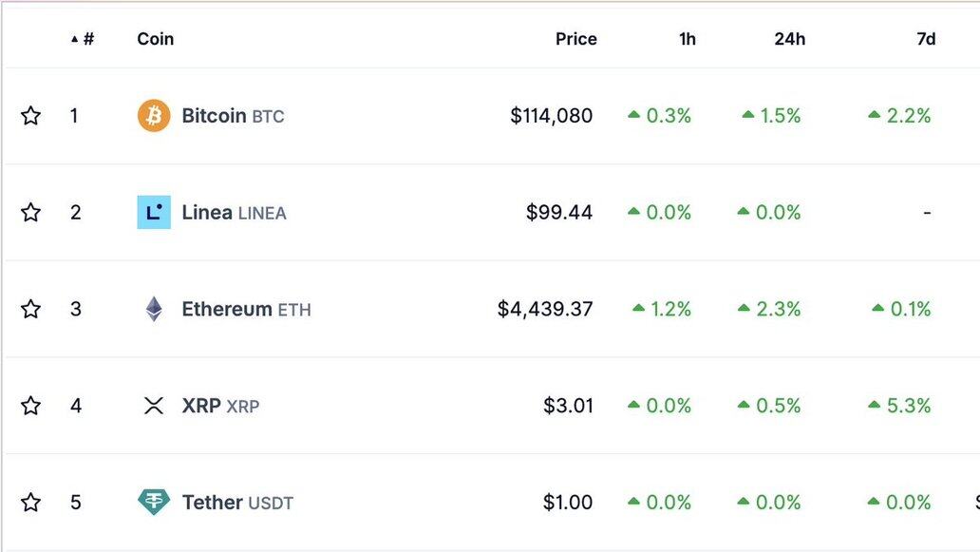Favorite Bitcoin with its star
The image size is (980, 552).
[30, 116]
